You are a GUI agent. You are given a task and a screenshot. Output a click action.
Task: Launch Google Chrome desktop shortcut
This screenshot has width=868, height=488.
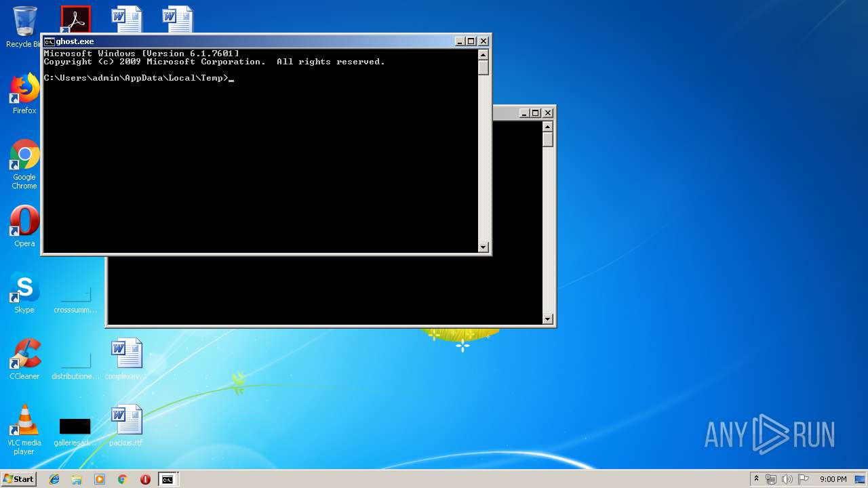pos(24,165)
